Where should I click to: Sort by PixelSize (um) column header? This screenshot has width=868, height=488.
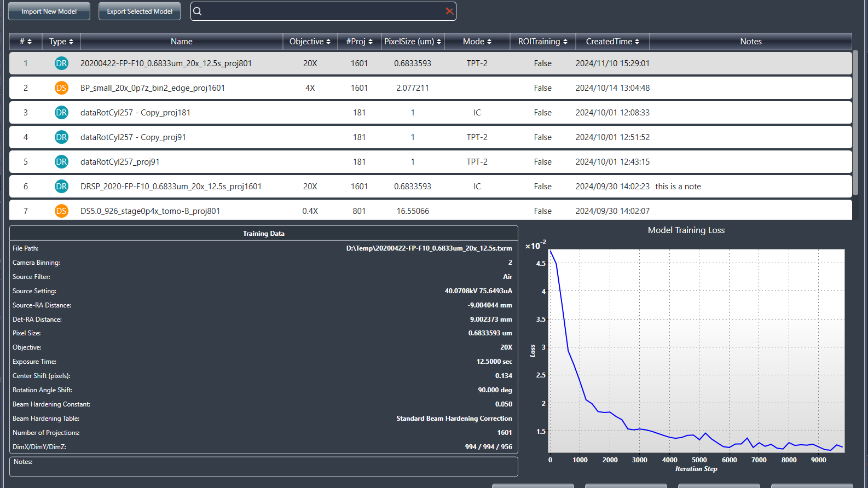point(413,42)
